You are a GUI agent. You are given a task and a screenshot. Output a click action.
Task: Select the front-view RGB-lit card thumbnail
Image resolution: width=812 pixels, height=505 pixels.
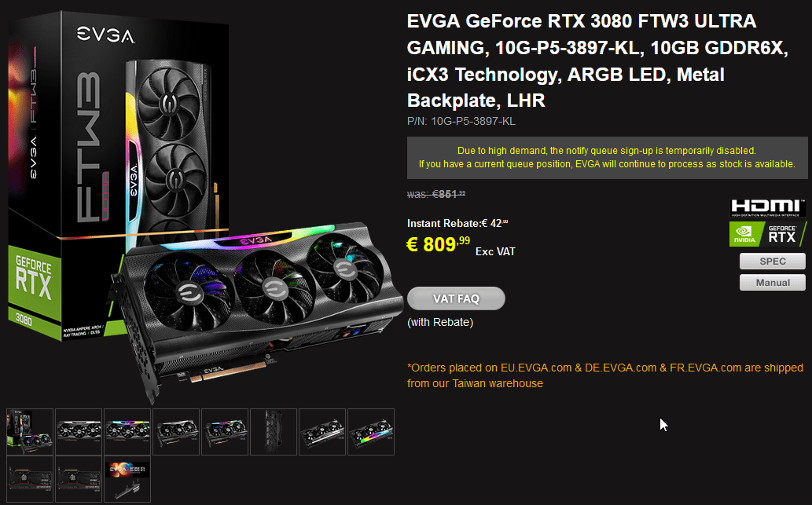[127, 432]
